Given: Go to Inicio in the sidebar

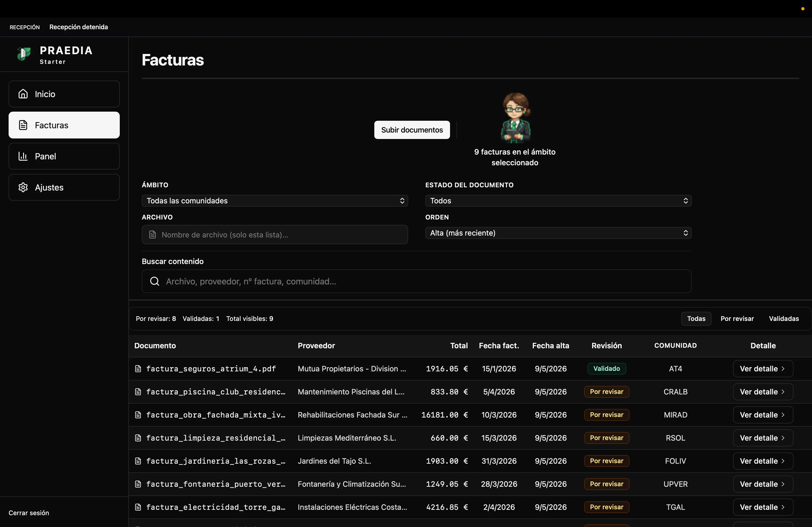Looking at the screenshot, I should [x=64, y=94].
